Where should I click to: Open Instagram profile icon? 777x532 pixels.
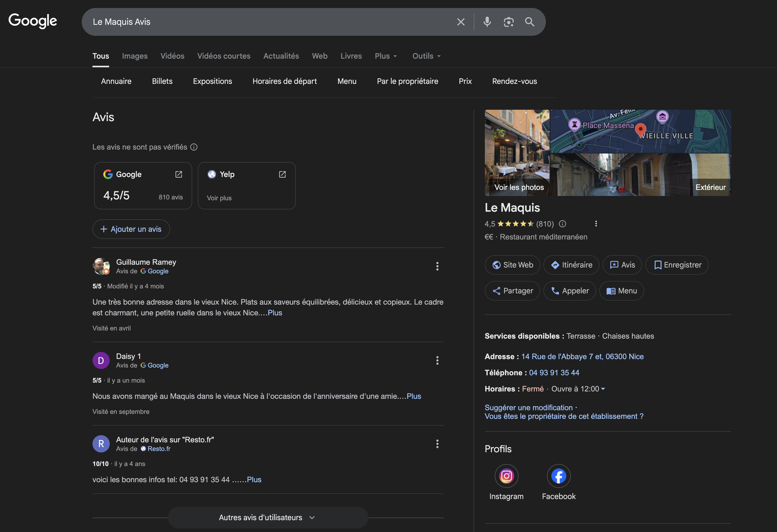(x=506, y=475)
